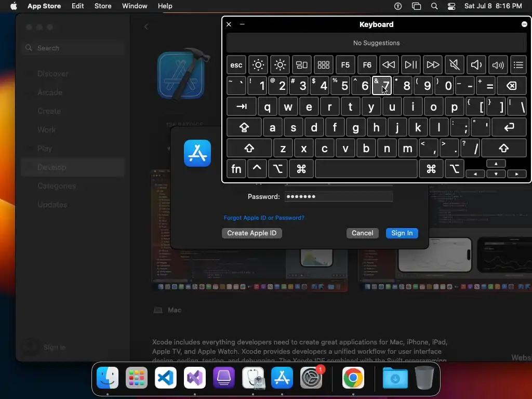This screenshot has height=399, width=532.
Task: Click the App Store back chevron
Action: click(x=146, y=27)
